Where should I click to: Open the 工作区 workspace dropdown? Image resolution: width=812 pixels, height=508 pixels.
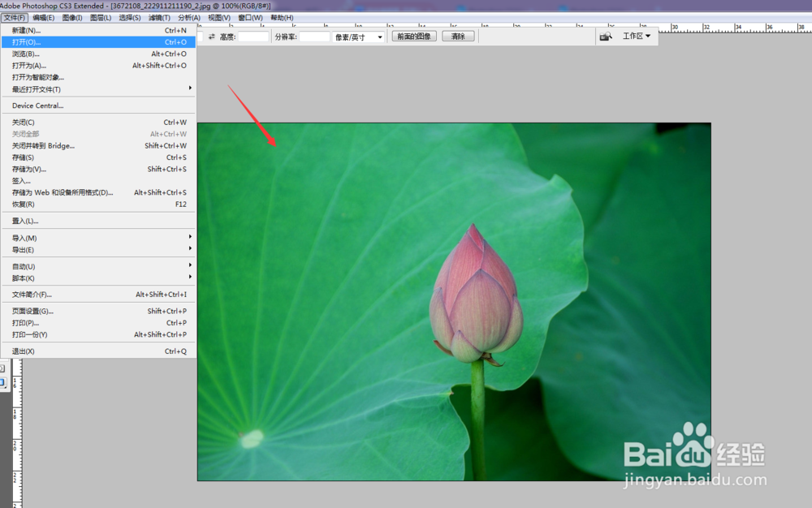pos(637,37)
